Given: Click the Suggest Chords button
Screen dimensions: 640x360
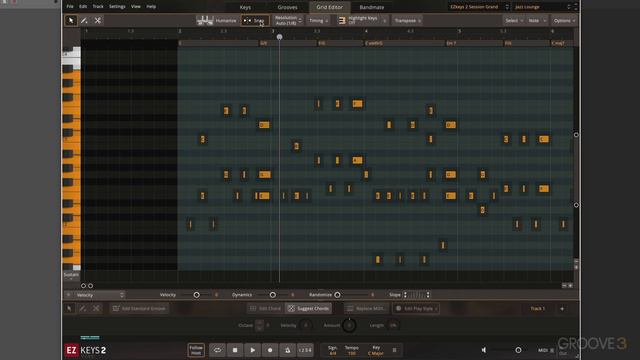Looking at the screenshot, I should pyautogui.click(x=308, y=308).
